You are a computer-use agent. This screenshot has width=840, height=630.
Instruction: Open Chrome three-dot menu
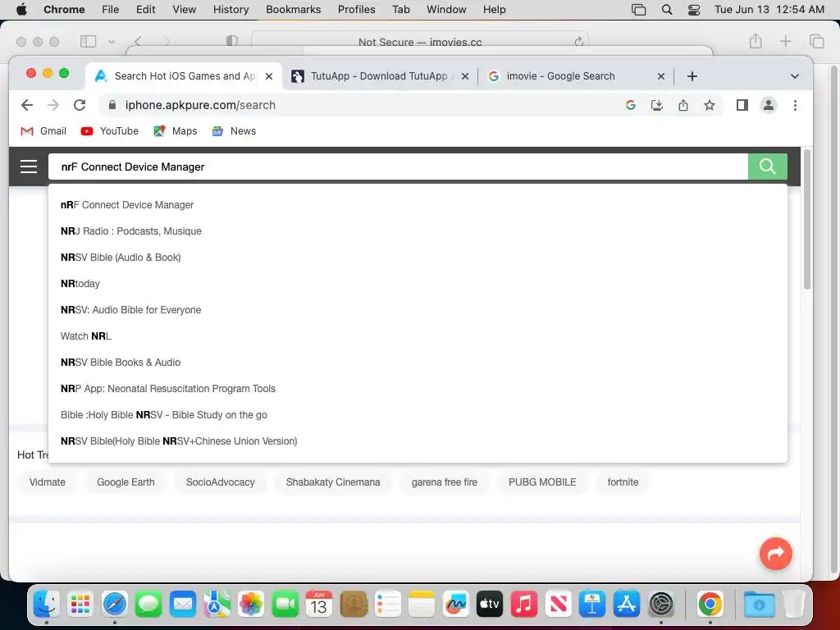coord(795,105)
